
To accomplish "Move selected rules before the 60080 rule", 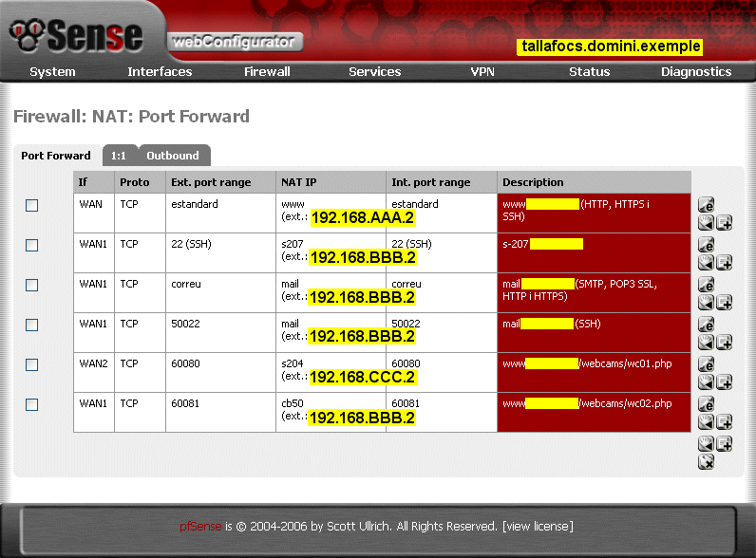I will coord(706,382).
